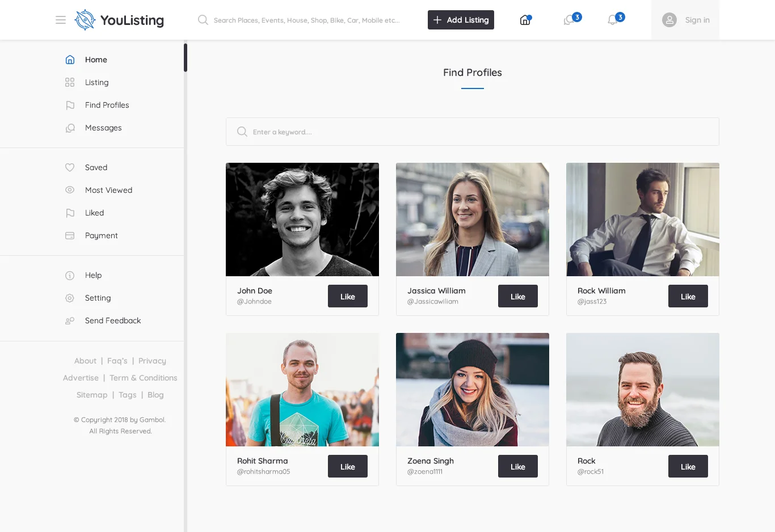Click the search magnifier in header
This screenshot has width=775, height=532.
[203, 20]
